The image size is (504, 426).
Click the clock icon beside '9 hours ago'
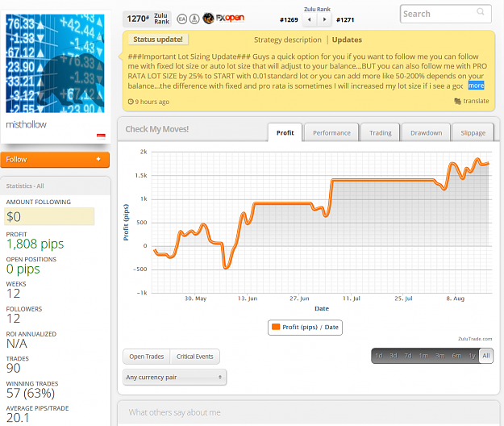click(131, 102)
